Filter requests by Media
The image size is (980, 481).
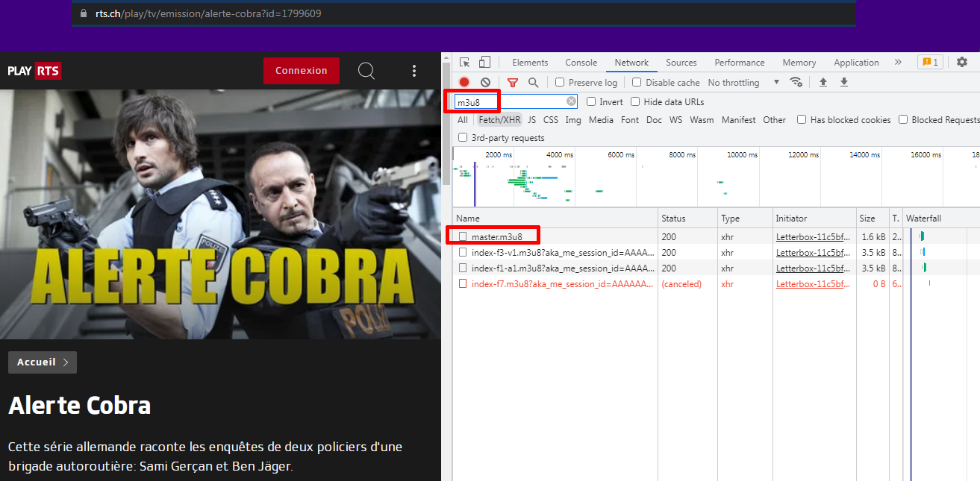coord(601,120)
